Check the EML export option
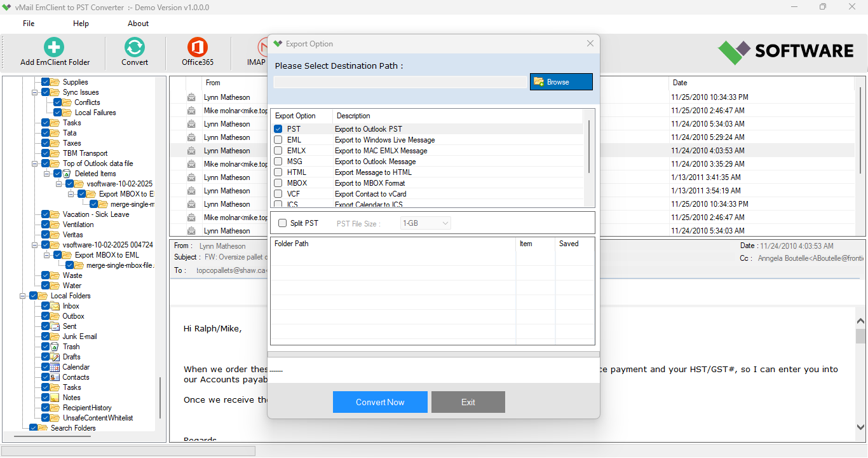 [278, 140]
